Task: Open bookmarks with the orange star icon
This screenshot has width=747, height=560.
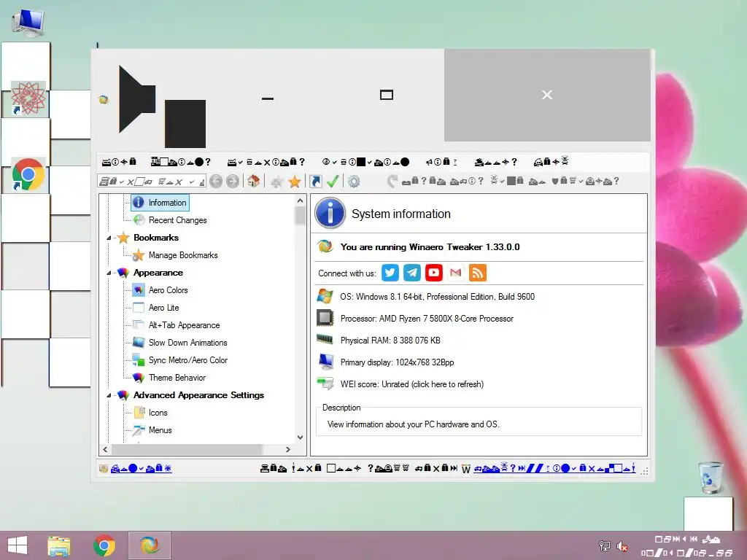Action: [295, 182]
